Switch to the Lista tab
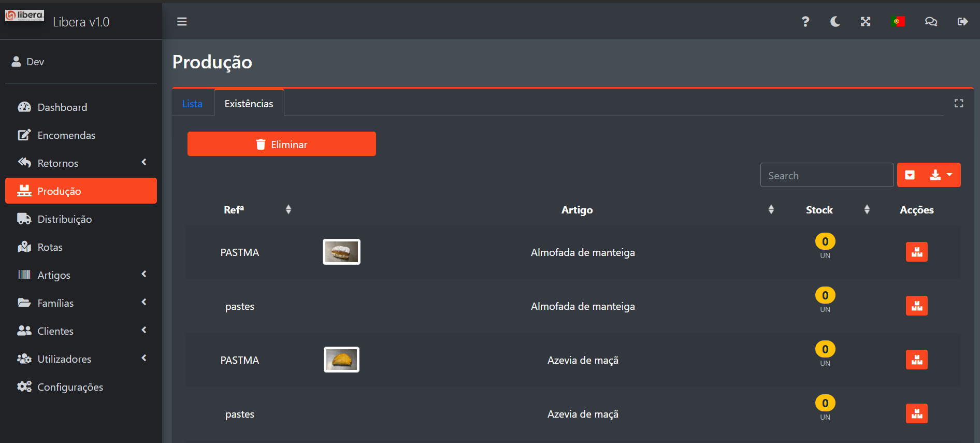This screenshot has width=980, height=443. [192, 104]
